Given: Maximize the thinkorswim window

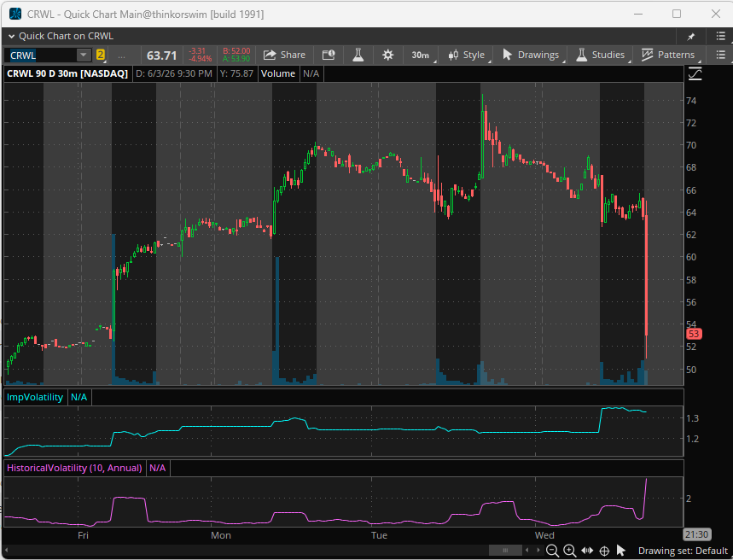Looking at the screenshot, I should click(677, 14).
